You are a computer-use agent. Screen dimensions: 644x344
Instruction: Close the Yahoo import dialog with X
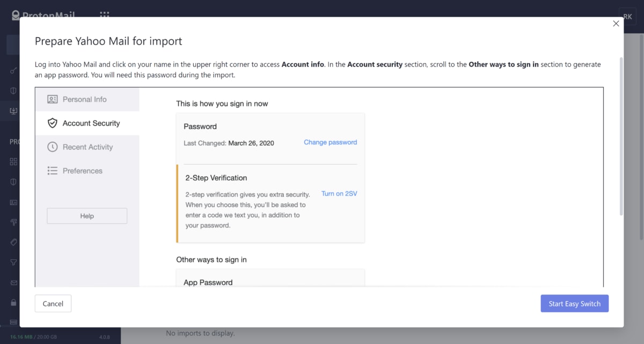(616, 24)
